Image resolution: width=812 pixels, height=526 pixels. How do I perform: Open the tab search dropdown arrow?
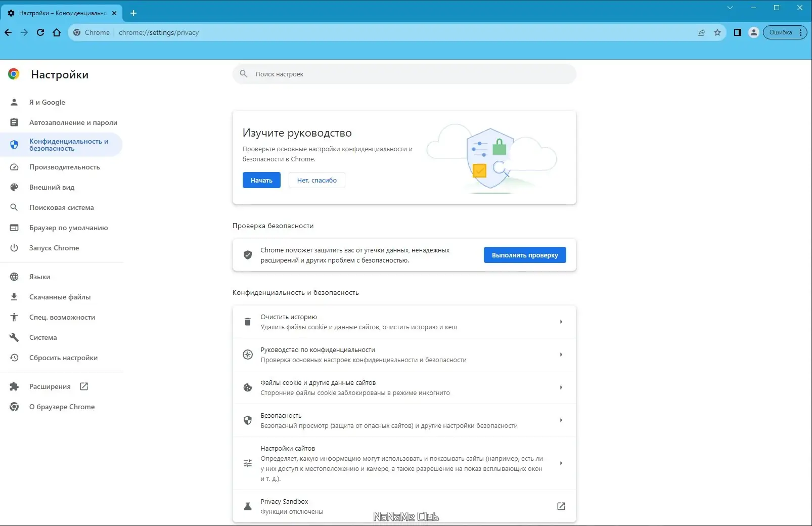tap(730, 8)
